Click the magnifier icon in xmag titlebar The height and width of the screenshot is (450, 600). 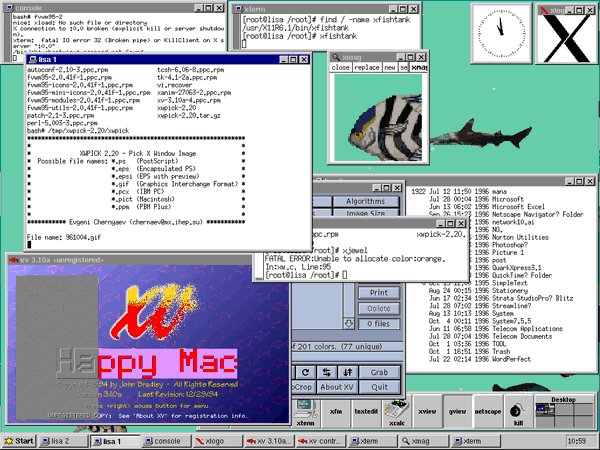coord(336,57)
